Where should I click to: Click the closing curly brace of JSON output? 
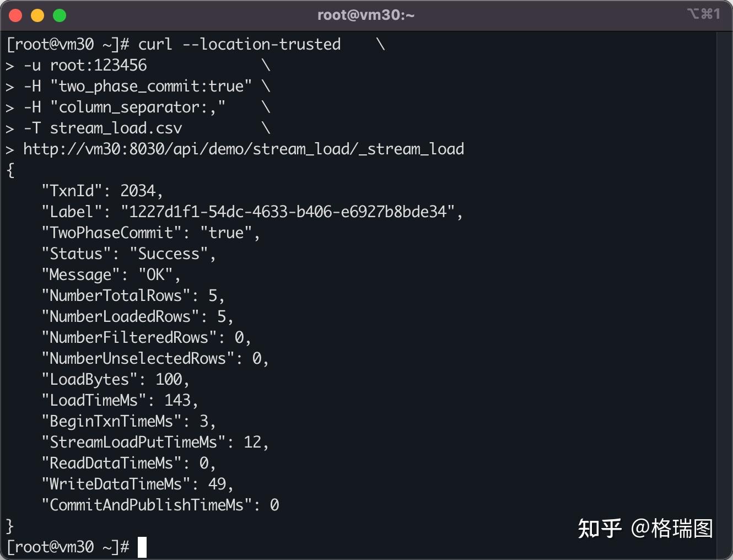tap(10, 526)
